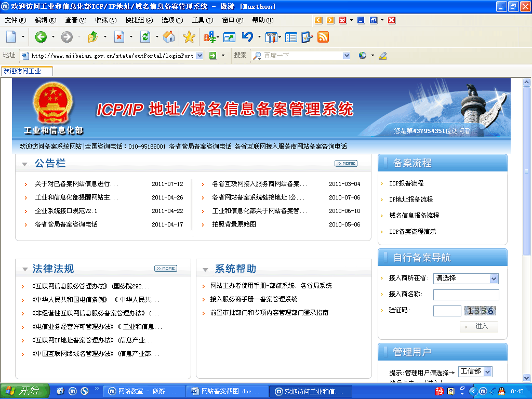Open the Favorites star icon

189,37
